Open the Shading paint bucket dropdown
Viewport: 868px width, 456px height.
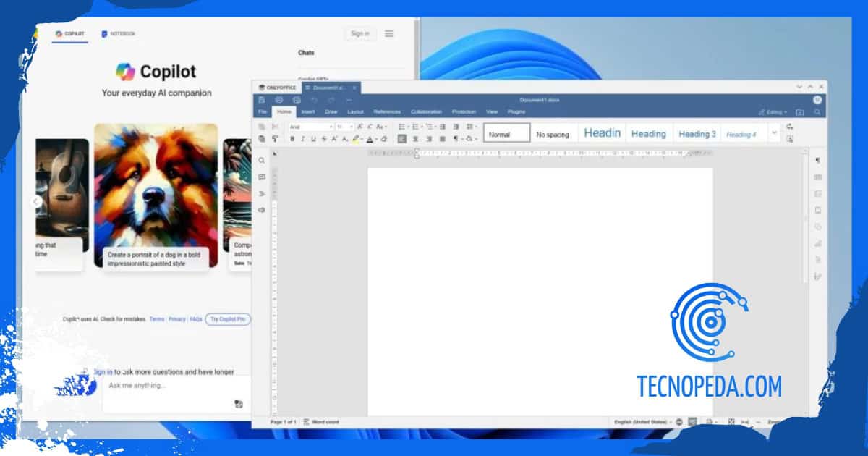[471, 139]
